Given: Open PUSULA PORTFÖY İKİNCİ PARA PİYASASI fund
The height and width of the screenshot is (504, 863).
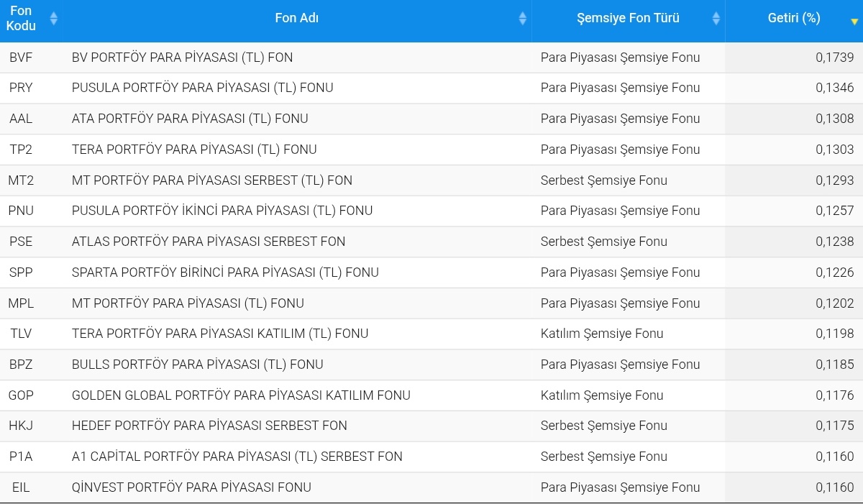Looking at the screenshot, I should tap(222, 211).
